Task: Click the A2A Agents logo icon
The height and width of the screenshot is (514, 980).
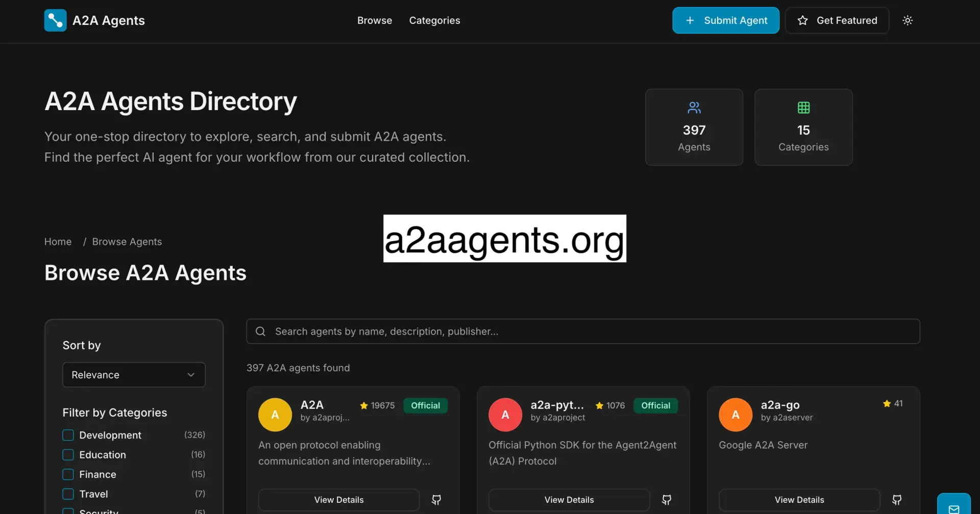Action: coord(55,20)
